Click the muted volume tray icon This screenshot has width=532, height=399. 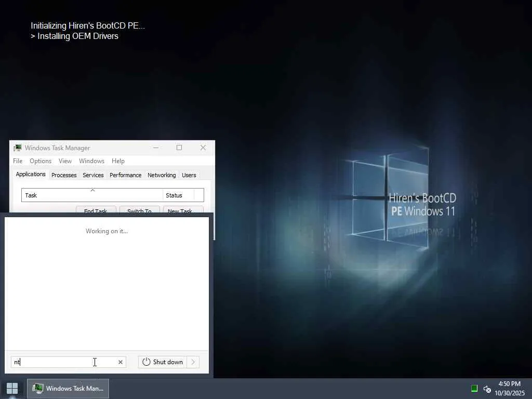[487, 389]
